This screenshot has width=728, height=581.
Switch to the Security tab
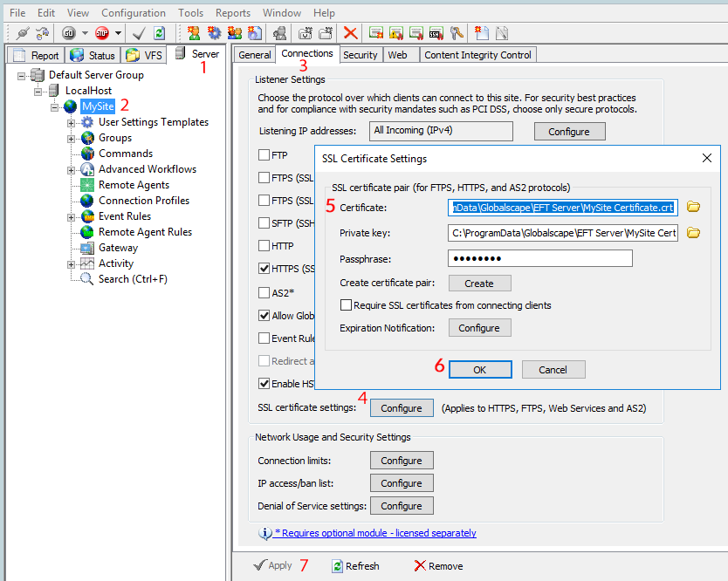coord(361,54)
